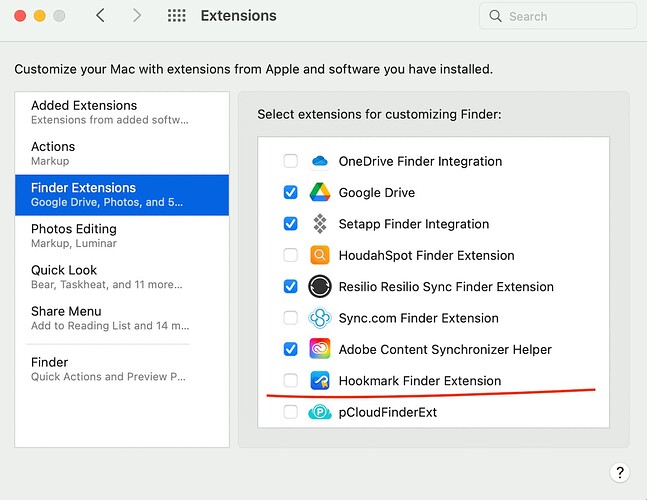This screenshot has width=647, height=500.
Task: Click 'pCloudFinderExt' label text
Action: click(387, 412)
